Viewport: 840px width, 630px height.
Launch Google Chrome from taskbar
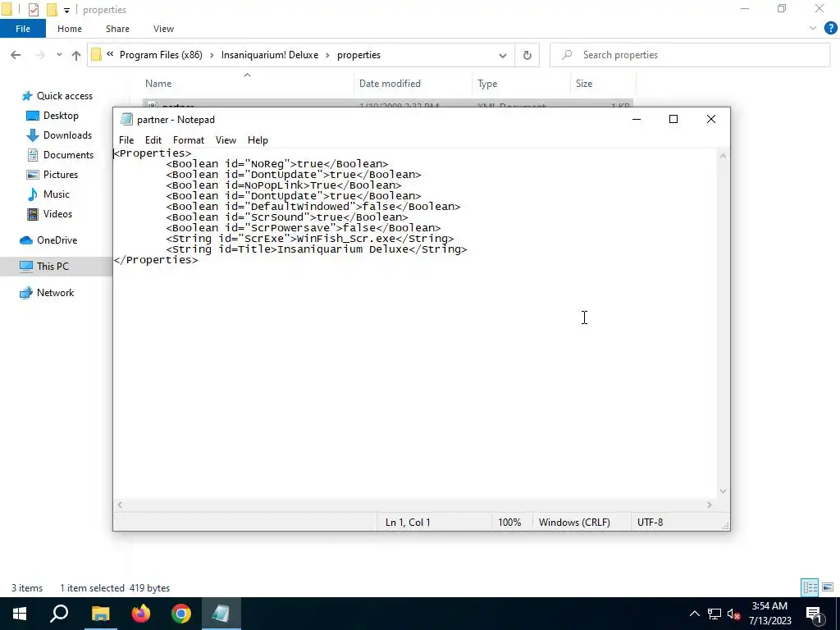pyautogui.click(x=181, y=614)
